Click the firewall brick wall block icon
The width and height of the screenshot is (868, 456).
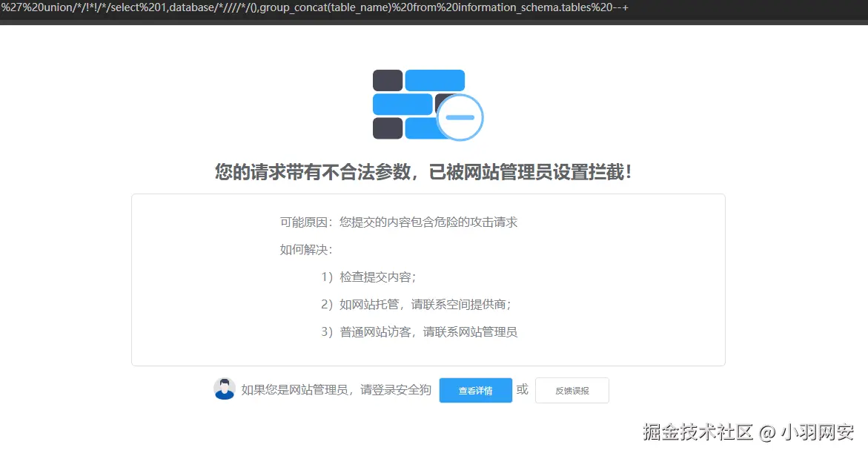pyautogui.click(x=428, y=105)
